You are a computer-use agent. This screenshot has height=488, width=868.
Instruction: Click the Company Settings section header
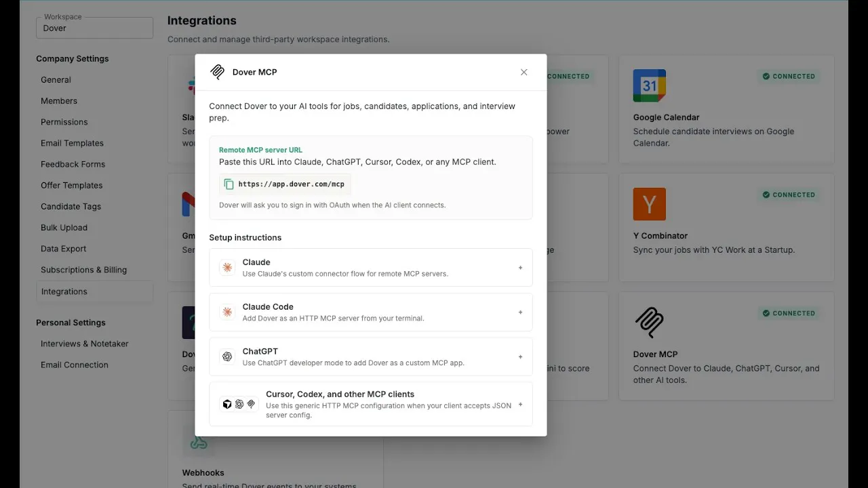73,59
